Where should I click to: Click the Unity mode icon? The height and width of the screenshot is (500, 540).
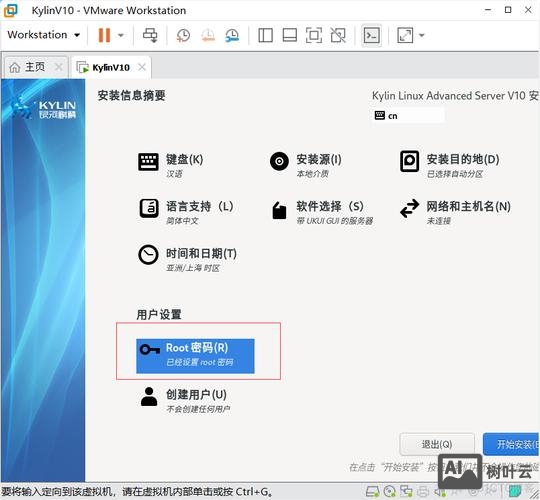pos(338,35)
